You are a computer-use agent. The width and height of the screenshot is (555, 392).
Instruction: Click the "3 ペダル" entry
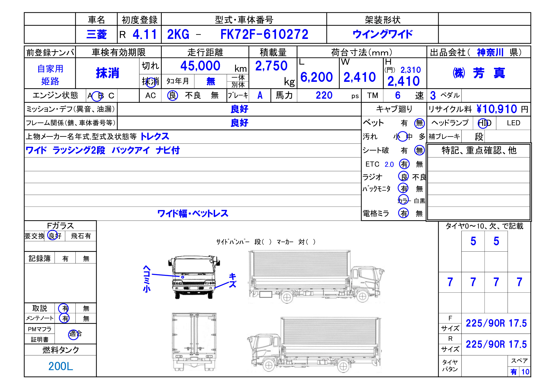445,95
